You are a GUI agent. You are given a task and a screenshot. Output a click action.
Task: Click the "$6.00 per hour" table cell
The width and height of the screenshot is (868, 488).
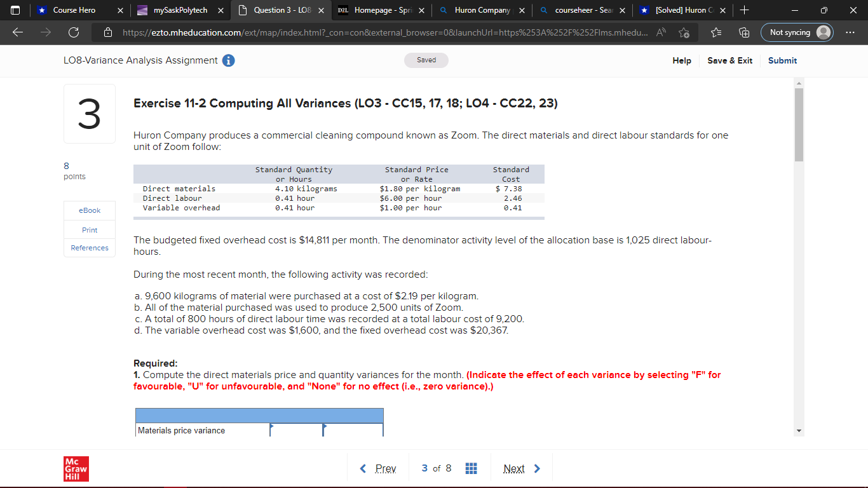point(410,198)
